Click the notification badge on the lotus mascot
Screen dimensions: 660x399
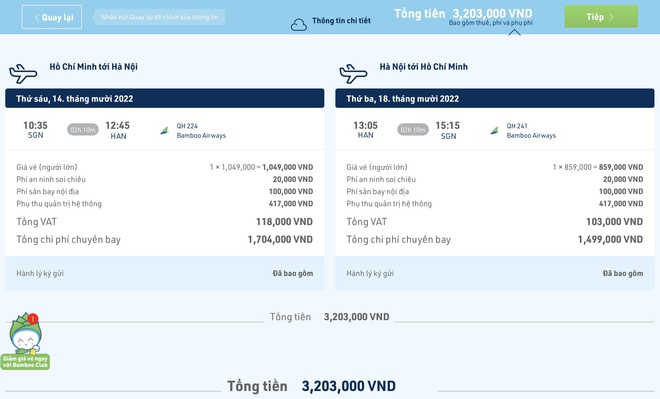click(x=33, y=319)
